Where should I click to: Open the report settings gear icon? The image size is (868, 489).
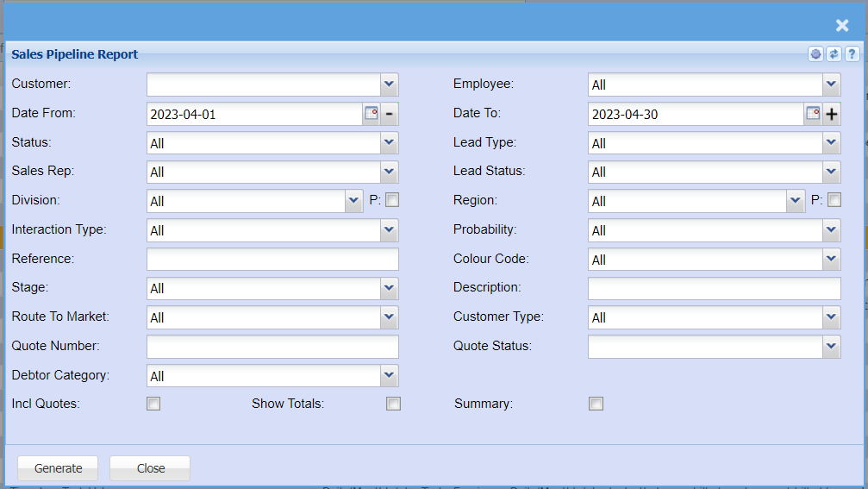tap(815, 54)
